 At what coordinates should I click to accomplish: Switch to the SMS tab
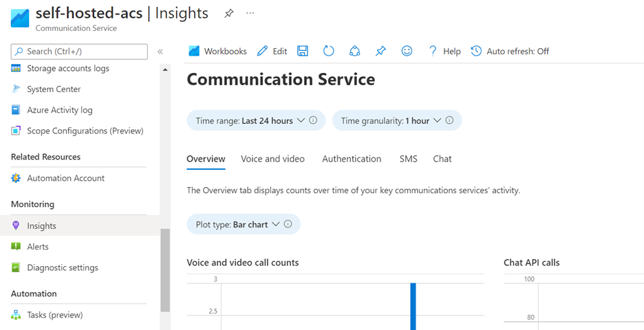point(408,159)
